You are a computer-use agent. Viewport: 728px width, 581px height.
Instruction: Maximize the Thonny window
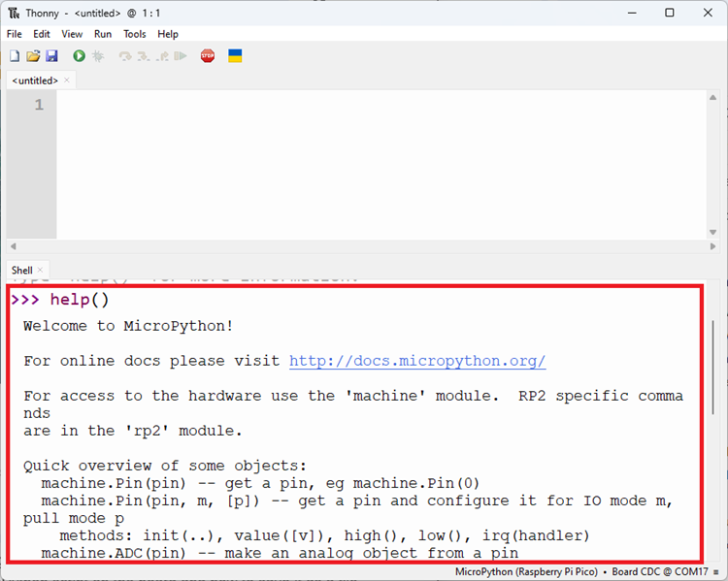670,13
